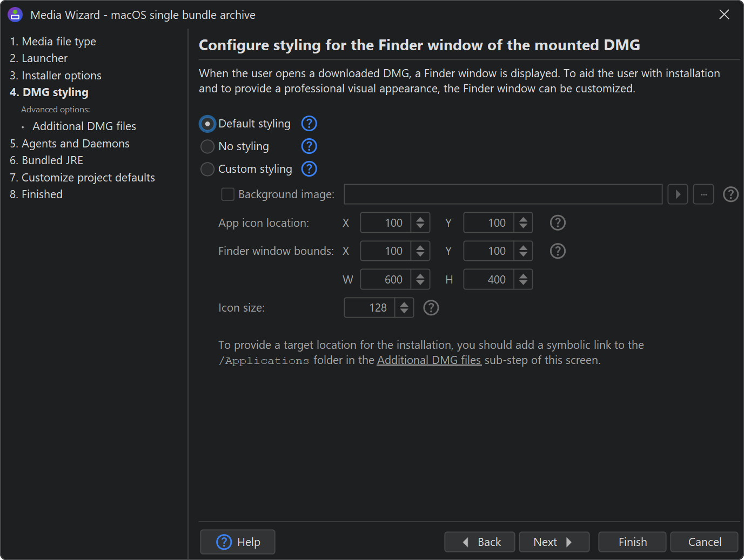Open Additional DMG files sub-step in sidebar
Viewport: 744px width, 560px height.
84,126
